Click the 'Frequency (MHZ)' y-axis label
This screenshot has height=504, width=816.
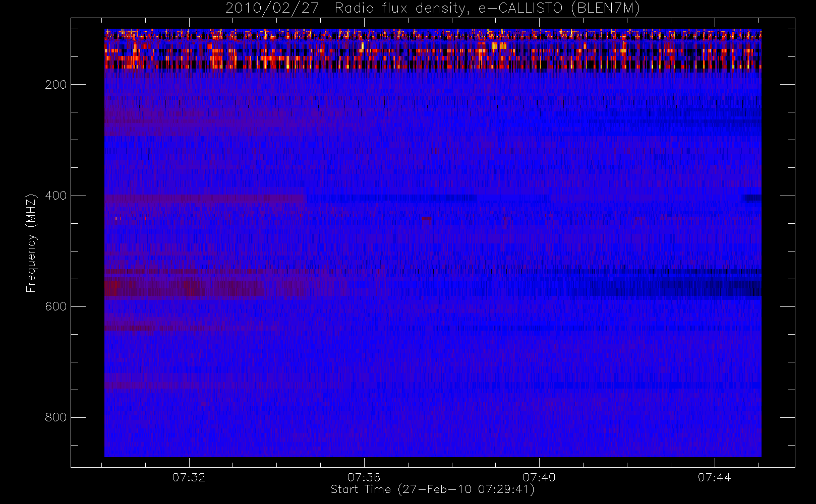pyautogui.click(x=31, y=243)
